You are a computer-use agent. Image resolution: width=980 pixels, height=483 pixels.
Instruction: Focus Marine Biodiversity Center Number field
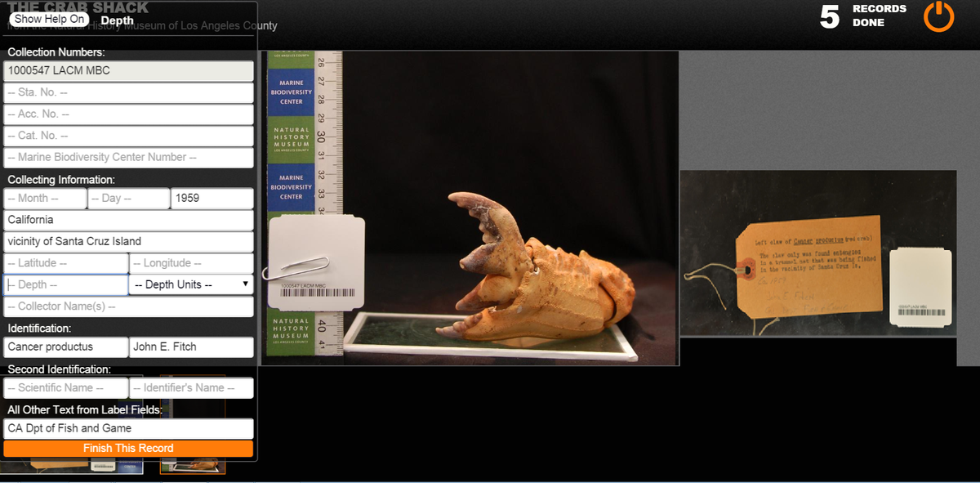click(x=128, y=157)
